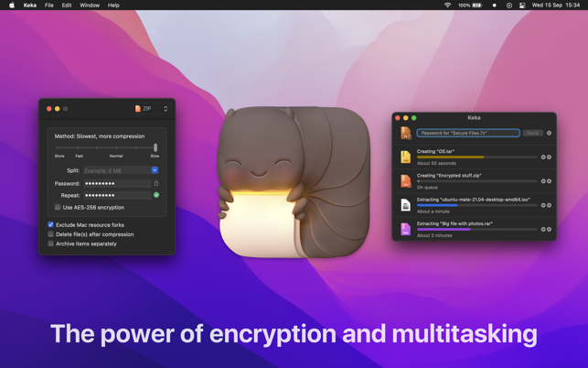The height and width of the screenshot is (368, 588).
Task: Click the OS.tar yellow progress bar
Action: pos(477,157)
